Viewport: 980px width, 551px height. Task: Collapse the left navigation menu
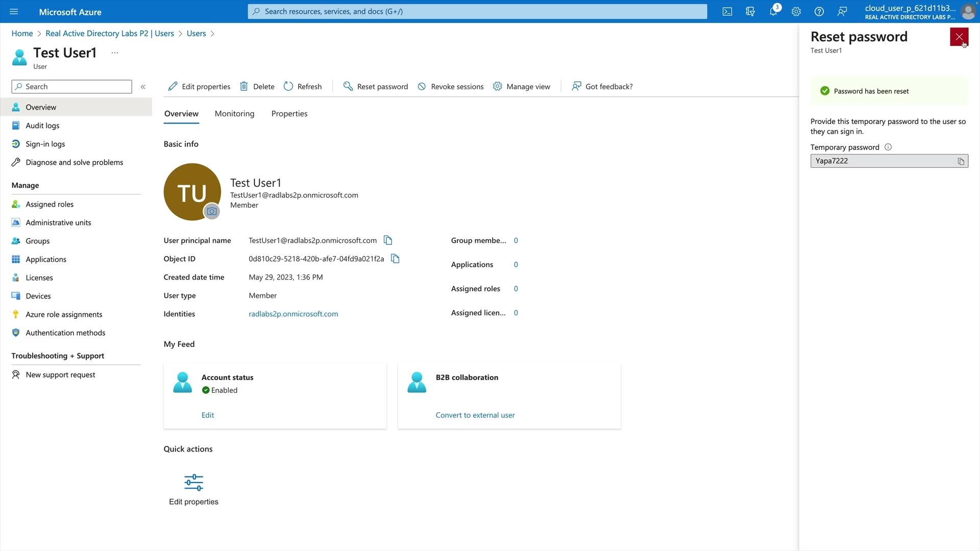(x=143, y=87)
